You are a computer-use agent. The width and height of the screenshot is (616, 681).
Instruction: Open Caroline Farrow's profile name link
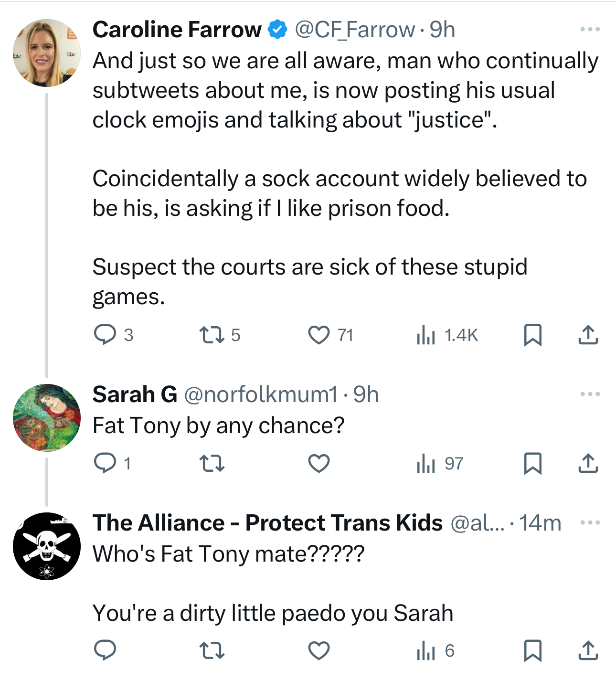177,30
